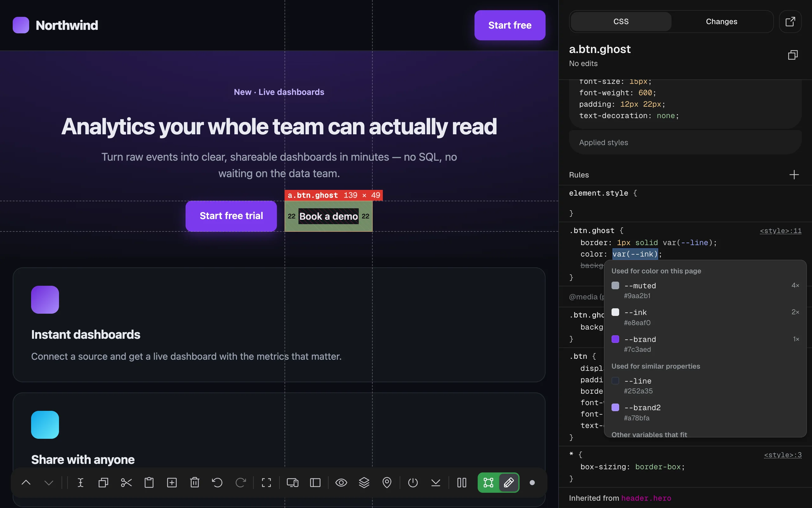Viewport: 812px width, 508px height.
Task: Select parent element with the up chevron
Action: [26, 483]
